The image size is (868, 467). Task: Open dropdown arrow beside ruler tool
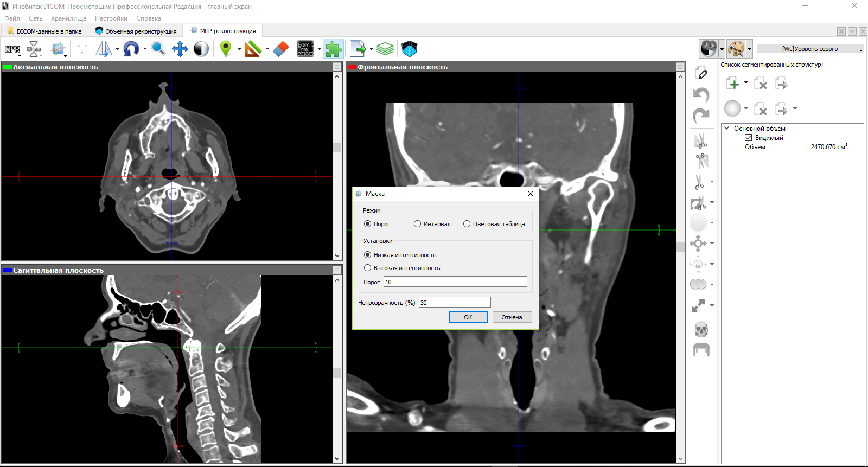pos(267,49)
